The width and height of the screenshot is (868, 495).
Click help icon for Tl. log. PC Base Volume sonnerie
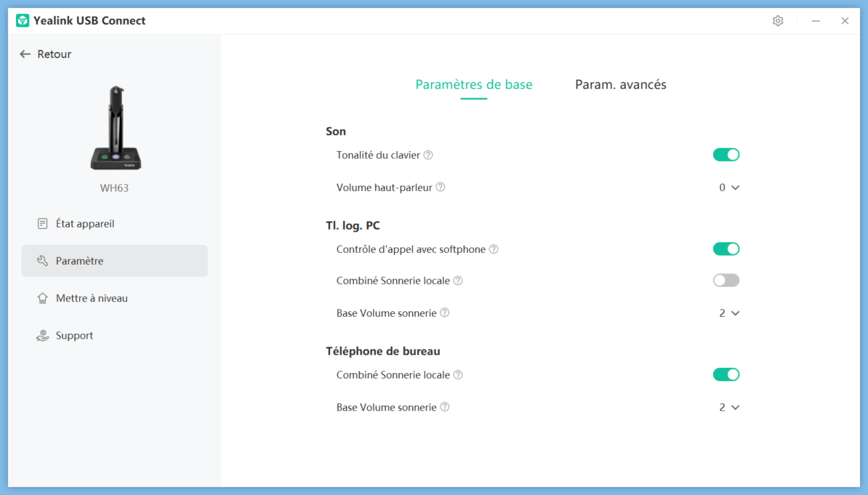point(445,313)
